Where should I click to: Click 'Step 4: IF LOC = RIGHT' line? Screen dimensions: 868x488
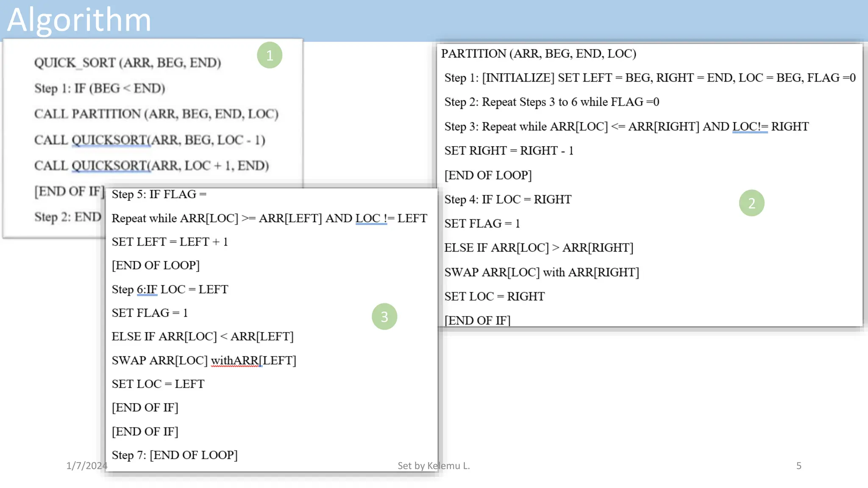tap(508, 199)
